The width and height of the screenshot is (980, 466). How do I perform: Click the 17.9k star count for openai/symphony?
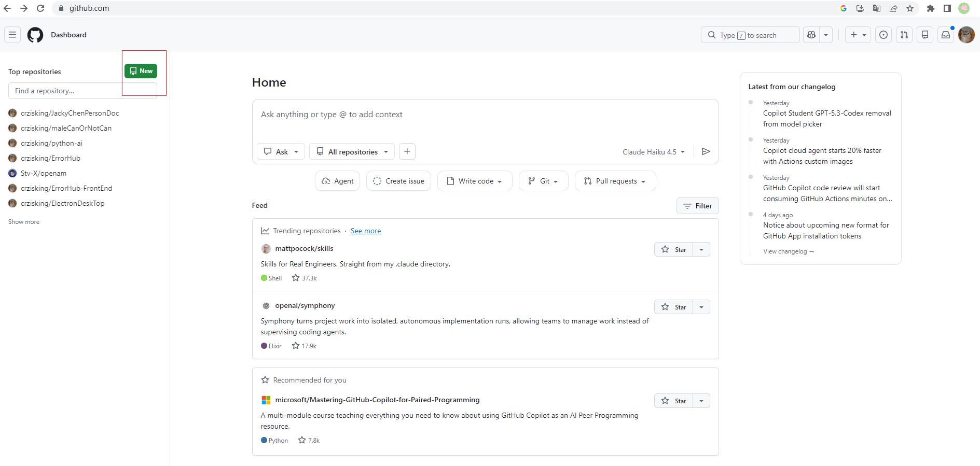point(304,346)
